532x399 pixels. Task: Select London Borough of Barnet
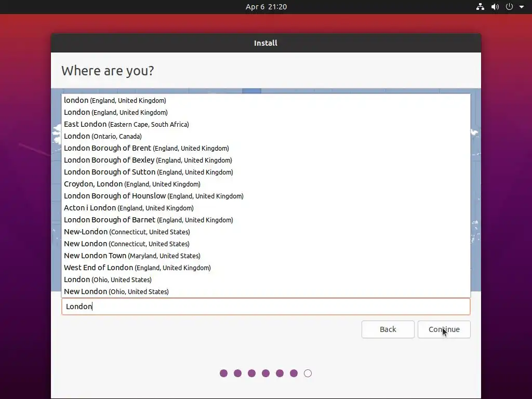(x=266, y=220)
